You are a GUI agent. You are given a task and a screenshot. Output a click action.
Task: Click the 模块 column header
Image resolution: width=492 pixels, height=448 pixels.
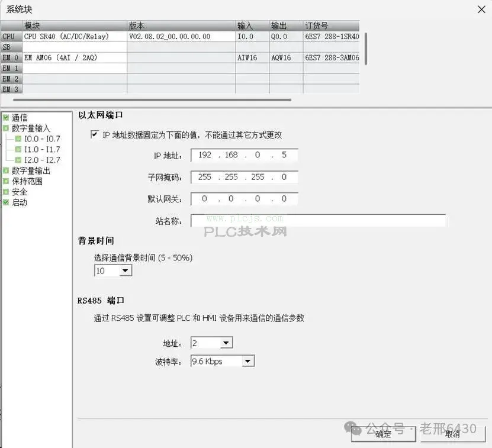tap(75, 25)
